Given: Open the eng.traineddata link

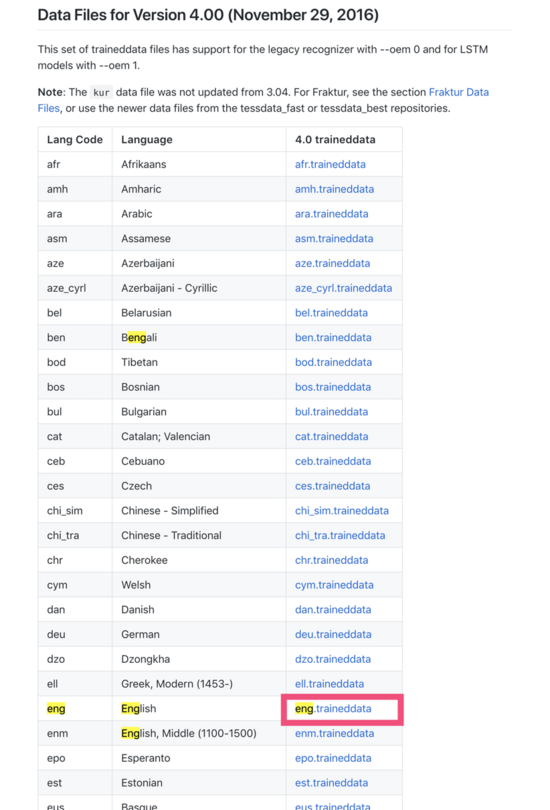Looking at the screenshot, I should coord(333,709).
